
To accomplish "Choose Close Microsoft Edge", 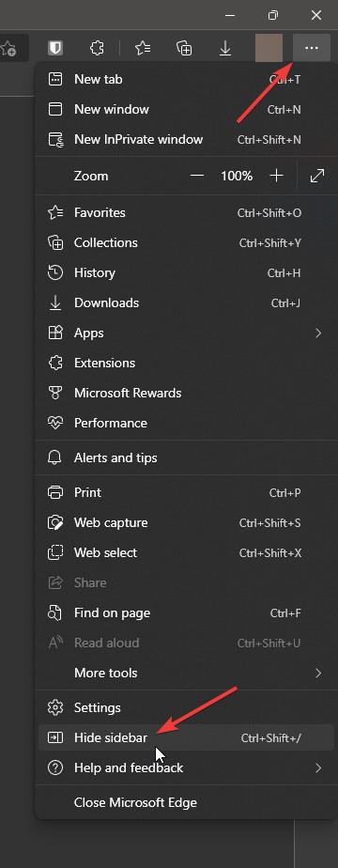I will point(186,802).
